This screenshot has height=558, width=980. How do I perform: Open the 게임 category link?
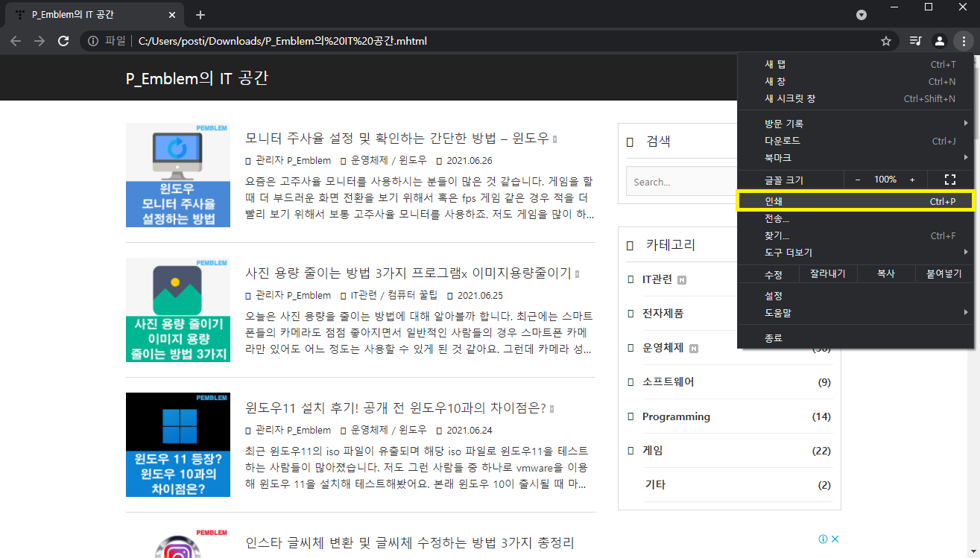(x=651, y=450)
